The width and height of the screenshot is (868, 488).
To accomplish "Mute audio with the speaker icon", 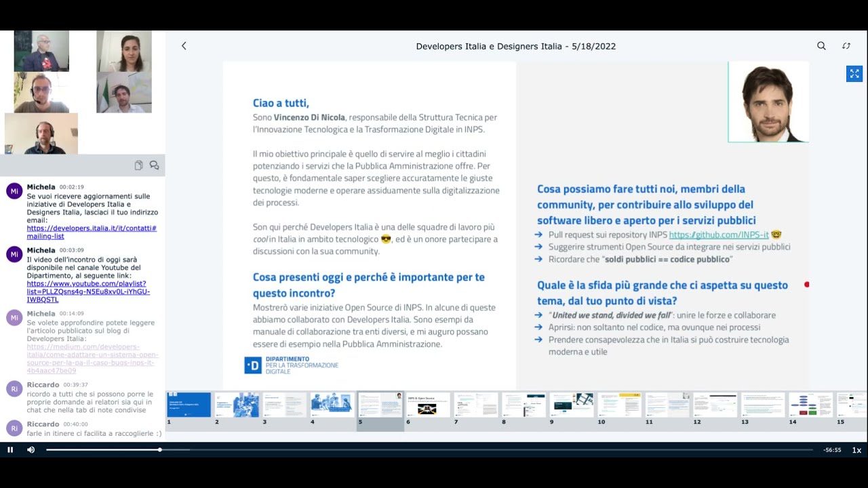I will point(31,449).
